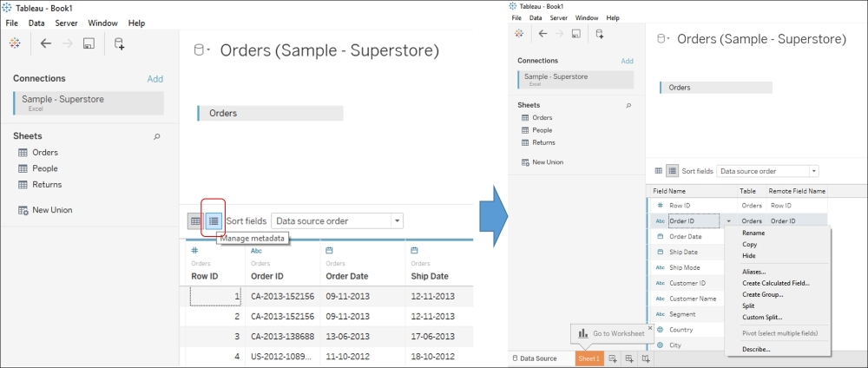Choose Create Group... from the context menu
868x368 pixels.
[762, 294]
